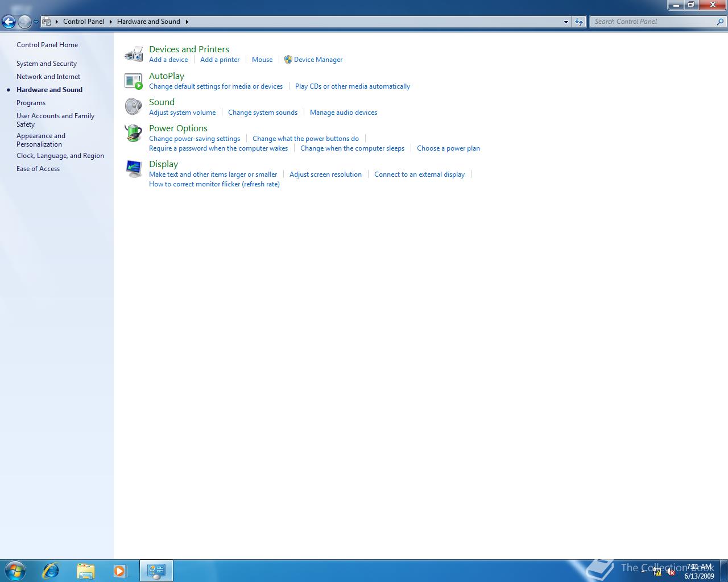Image resolution: width=728 pixels, height=582 pixels.
Task: Click Change what the power buttons do
Action: coord(305,139)
